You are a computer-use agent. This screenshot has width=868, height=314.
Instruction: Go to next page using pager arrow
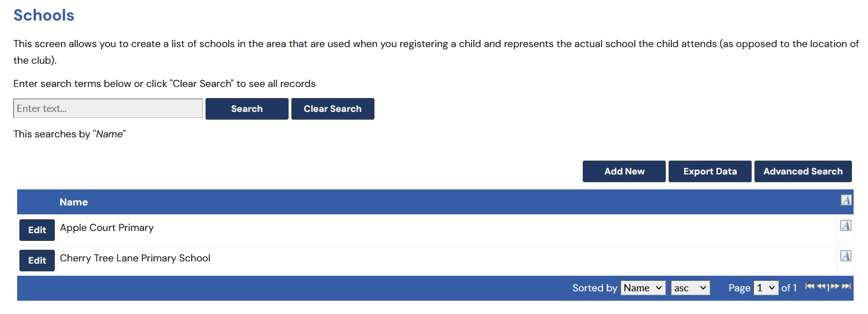coord(835,286)
